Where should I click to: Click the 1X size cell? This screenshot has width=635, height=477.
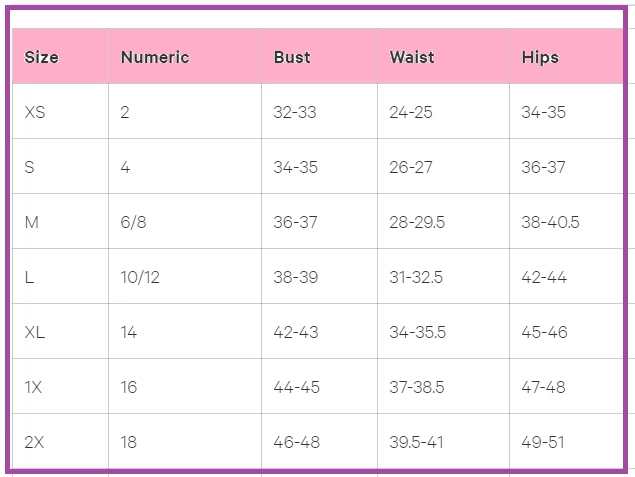(x=33, y=387)
